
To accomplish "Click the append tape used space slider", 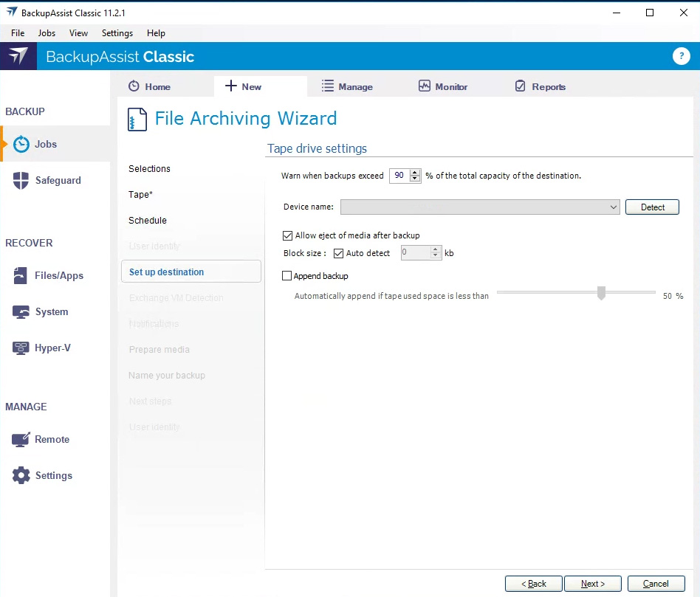I will coord(601,293).
